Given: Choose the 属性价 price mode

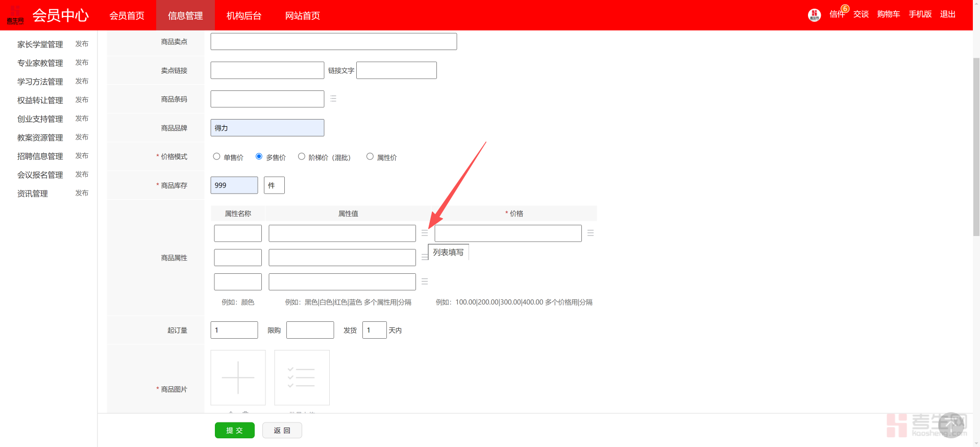Looking at the screenshot, I should coord(370,156).
